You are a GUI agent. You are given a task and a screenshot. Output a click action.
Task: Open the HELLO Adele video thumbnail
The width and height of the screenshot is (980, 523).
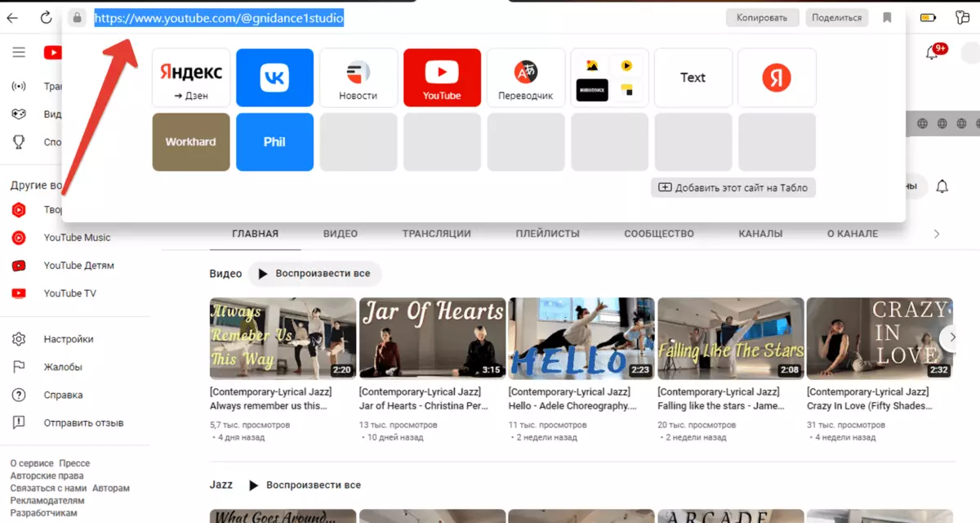(x=581, y=338)
